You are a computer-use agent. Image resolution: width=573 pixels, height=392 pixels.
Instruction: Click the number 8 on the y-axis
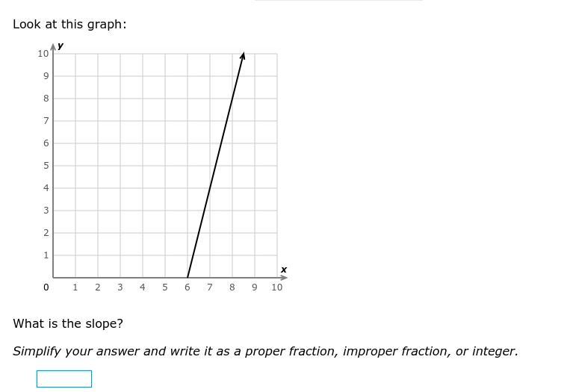46,99
